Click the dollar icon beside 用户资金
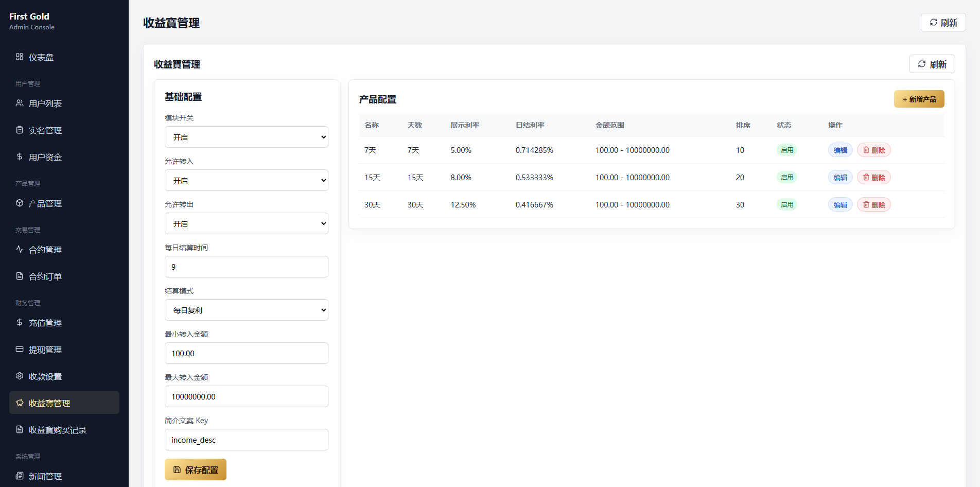Screen dimensions: 980x487 [x=20, y=156]
